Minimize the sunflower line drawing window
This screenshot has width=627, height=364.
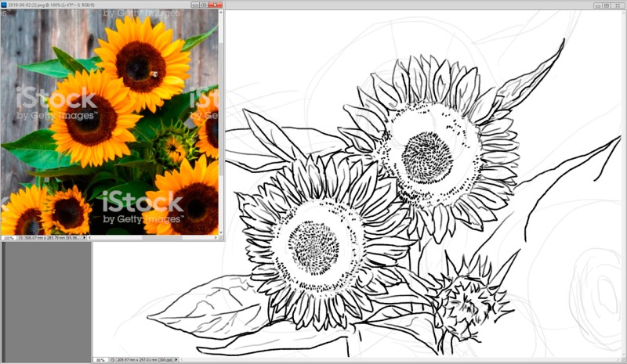(x=598, y=5)
